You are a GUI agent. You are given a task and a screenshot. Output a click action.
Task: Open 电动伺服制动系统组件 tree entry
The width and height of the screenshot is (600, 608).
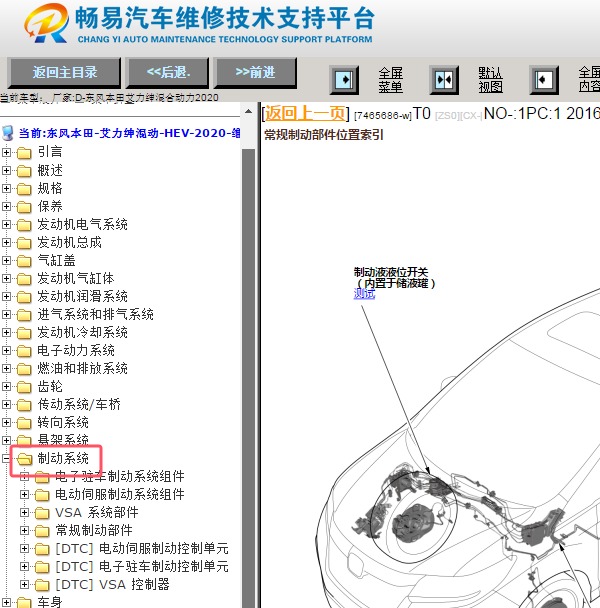tap(119, 494)
